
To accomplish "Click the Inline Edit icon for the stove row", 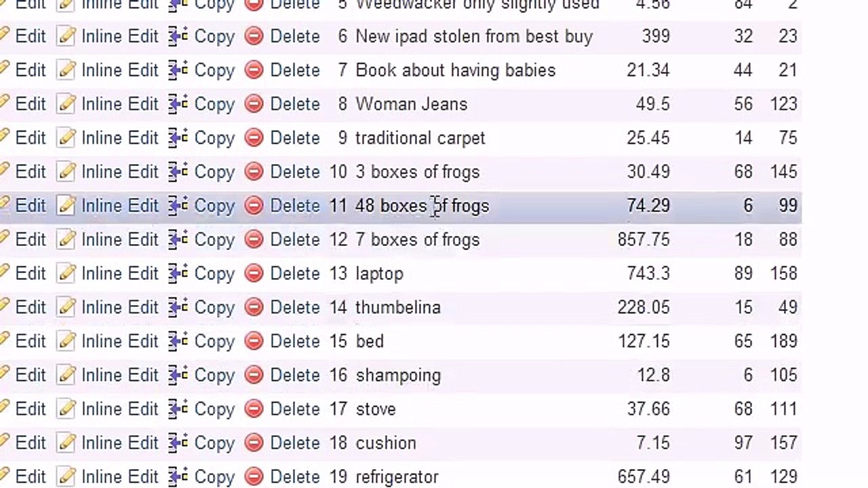I will (66, 409).
